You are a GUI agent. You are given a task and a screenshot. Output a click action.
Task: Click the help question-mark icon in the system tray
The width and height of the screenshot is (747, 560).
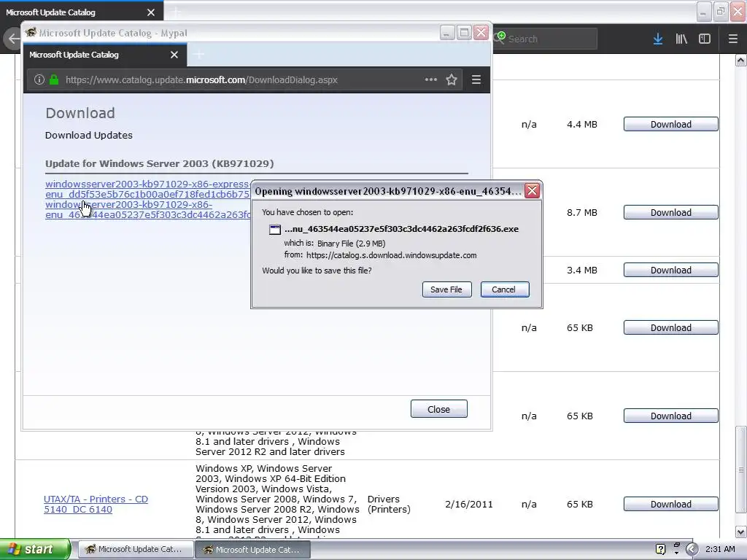click(660, 549)
